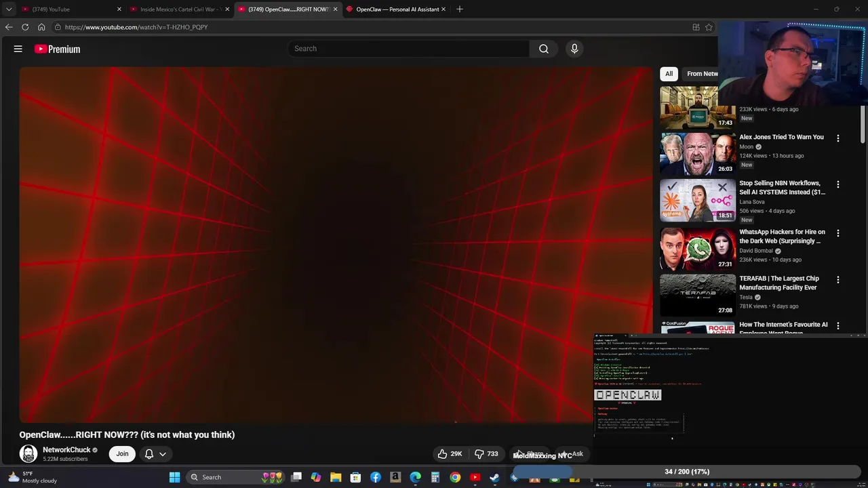Image resolution: width=868 pixels, height=488 pixels.
Task: Open options for Stop Selling N8N video
Action: pos(838,184)
